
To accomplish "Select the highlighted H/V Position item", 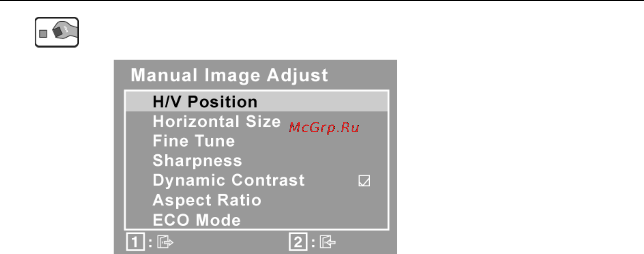I will click(205, 102).
